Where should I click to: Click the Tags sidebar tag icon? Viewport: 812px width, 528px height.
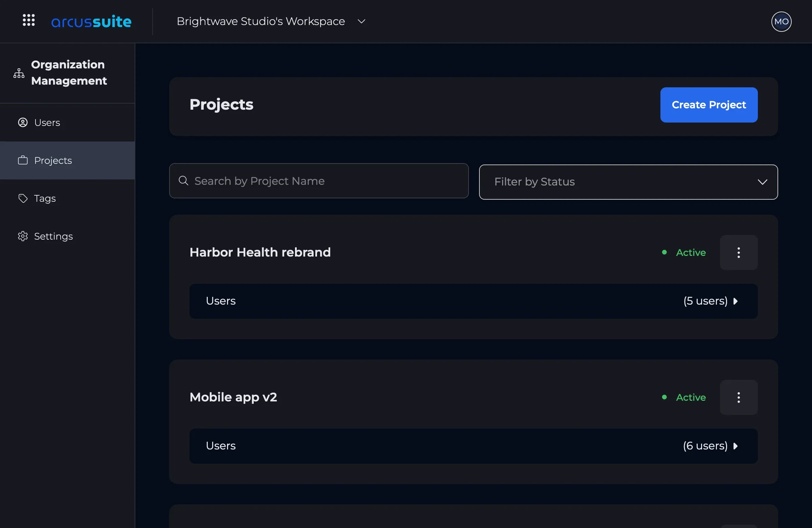(23, 198)
